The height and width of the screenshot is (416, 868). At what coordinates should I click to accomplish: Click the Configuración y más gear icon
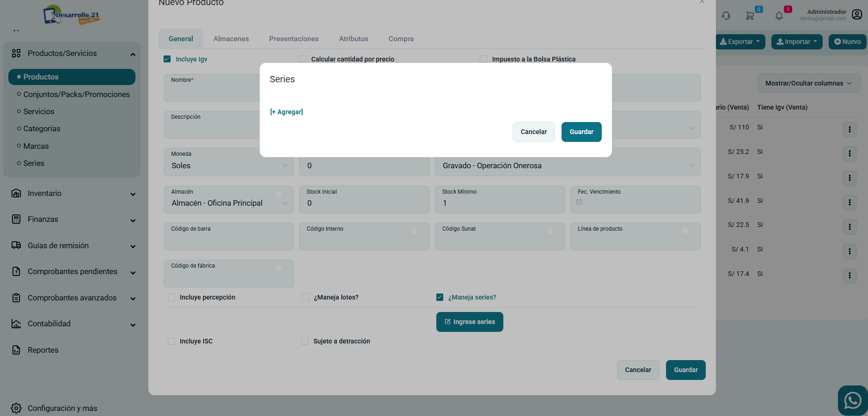pos(16,408)
